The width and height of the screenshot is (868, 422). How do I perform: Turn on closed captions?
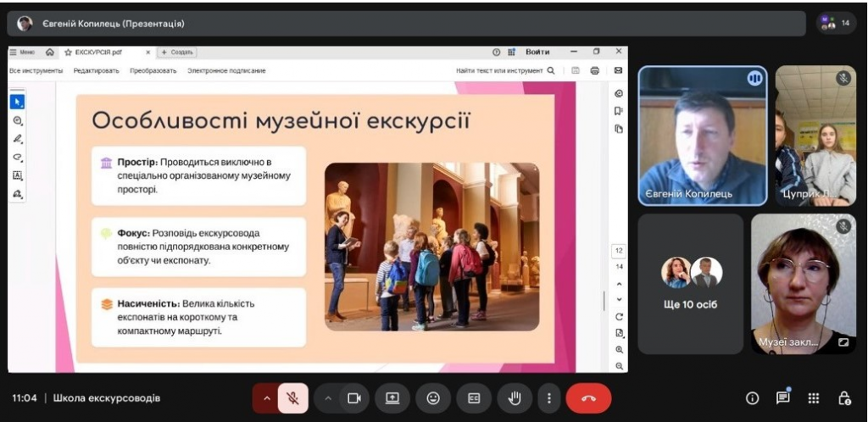(x=475, y=398)
